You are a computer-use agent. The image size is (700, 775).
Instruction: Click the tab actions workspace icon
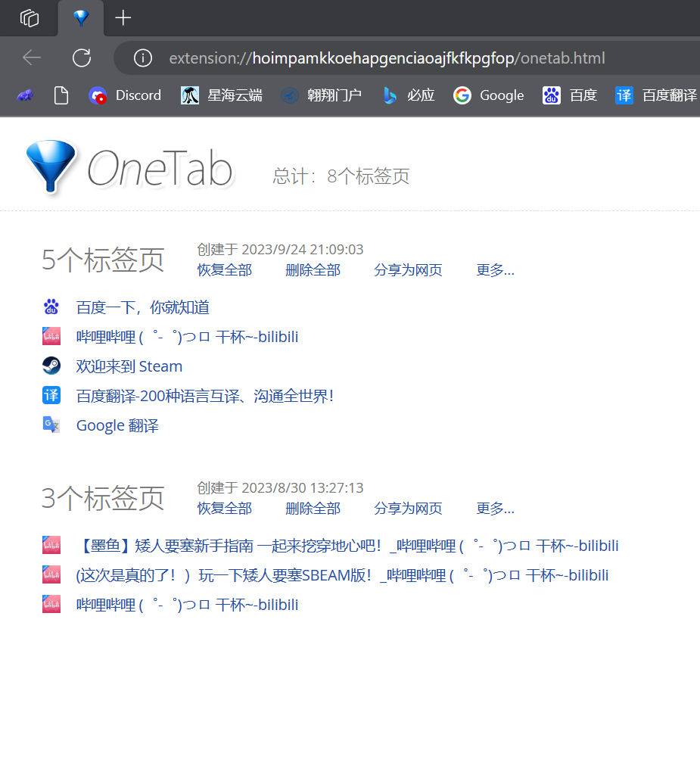(30, 18)
